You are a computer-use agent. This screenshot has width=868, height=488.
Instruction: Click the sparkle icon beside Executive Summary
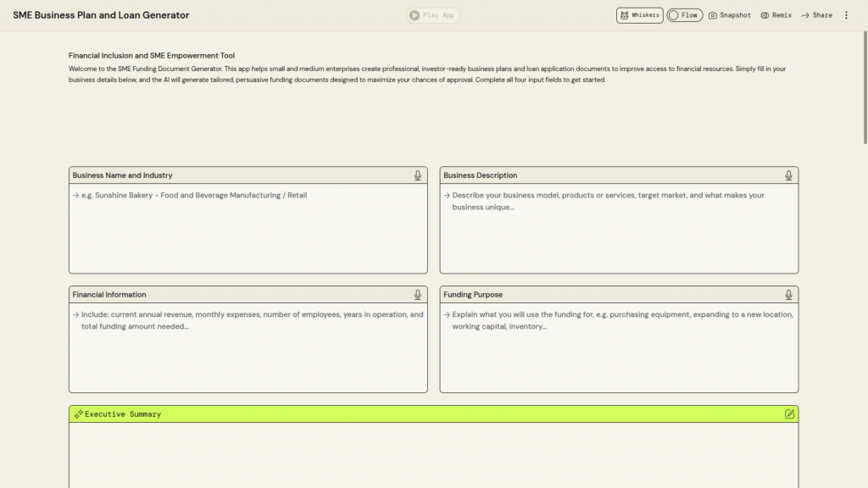pos(78,414)
